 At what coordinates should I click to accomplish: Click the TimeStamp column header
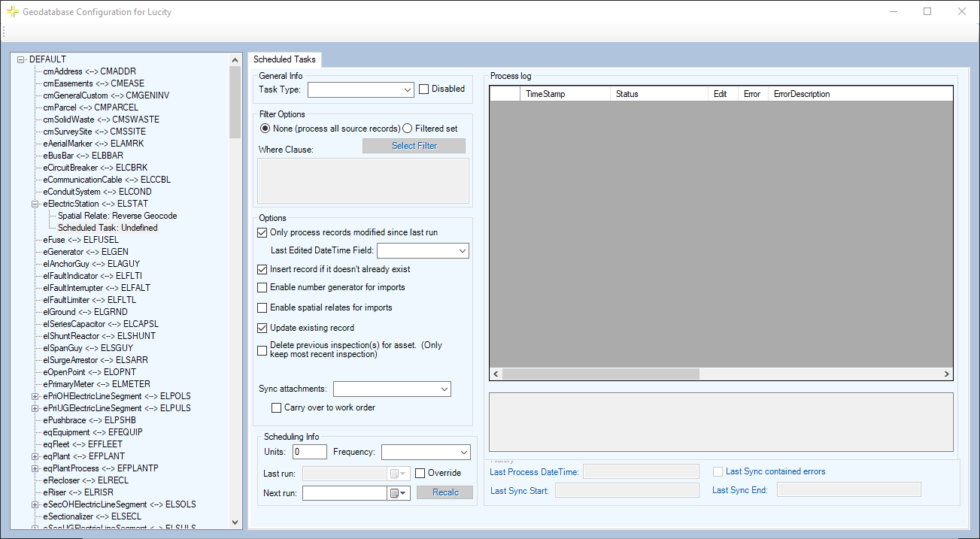click(x=565, y=94)
